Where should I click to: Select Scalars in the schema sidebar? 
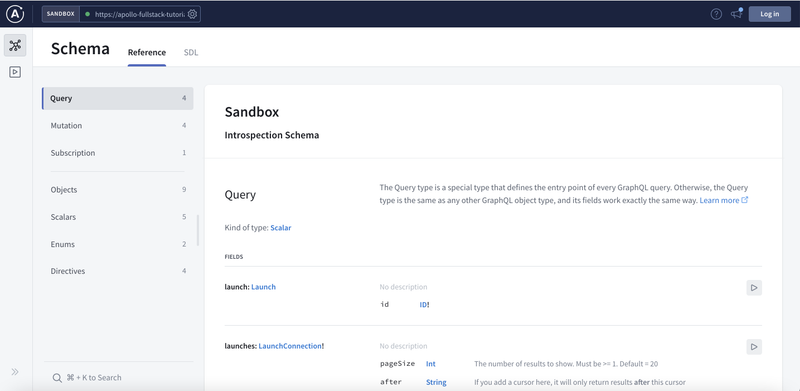(118, 217)
